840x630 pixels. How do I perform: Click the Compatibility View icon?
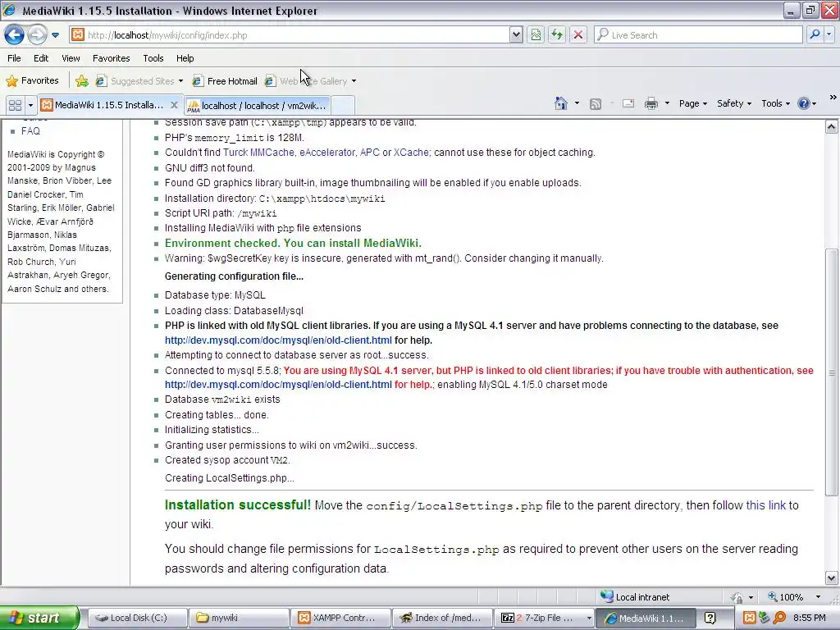pyautogui.click(x=536, y=35)
